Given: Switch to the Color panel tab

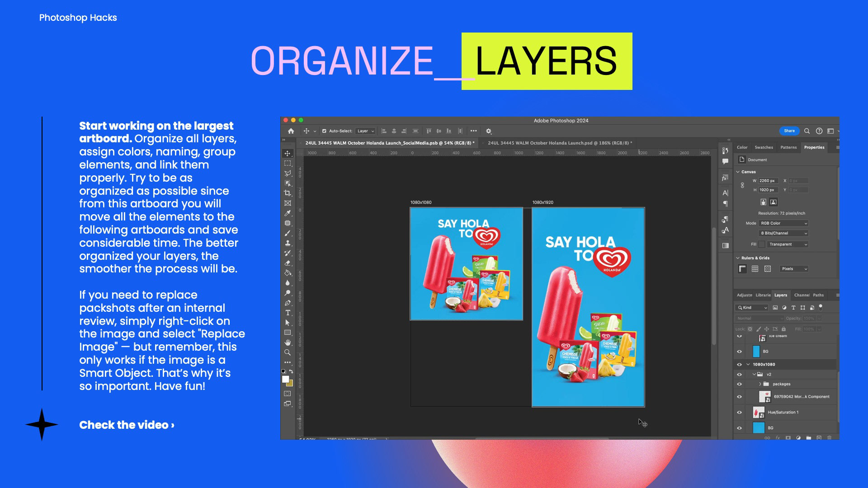Looking at the screenshot, I should [742, 147].
